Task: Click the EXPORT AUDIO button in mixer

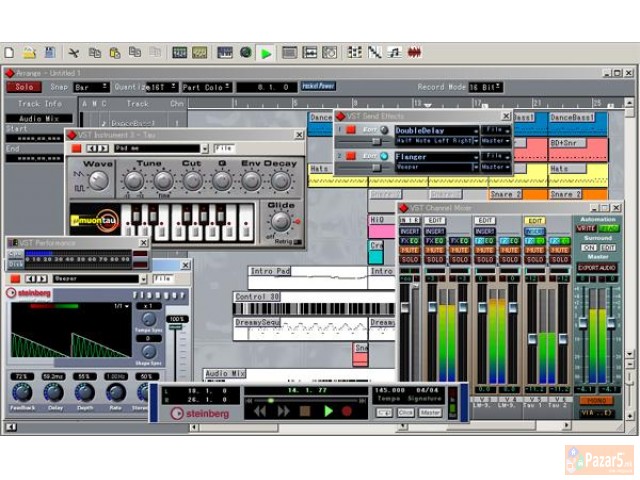Action: [x=596, y=268]
